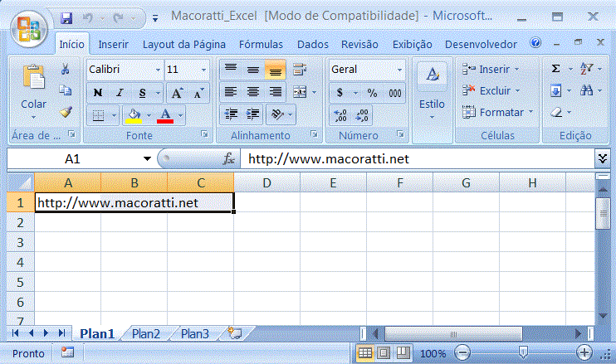Decrease font size with small A icon
Image resolution: width=616 pixels, height=364 pixels.
tap(198, 93)
